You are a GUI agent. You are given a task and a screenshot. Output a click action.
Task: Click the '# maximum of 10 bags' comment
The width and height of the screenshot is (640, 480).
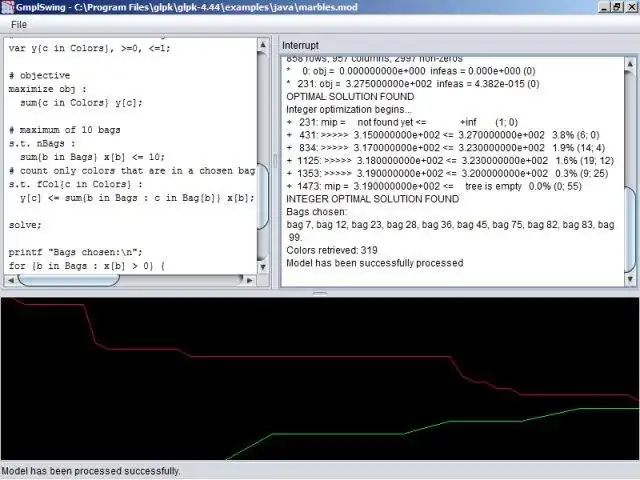click(64, 130)
